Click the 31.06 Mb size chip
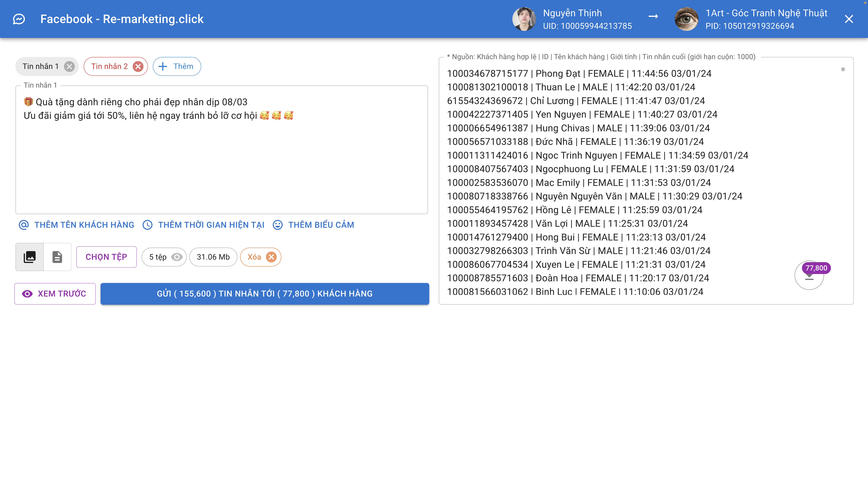The width and height of the screenshot is (868, 488). (x=213, y=257)
